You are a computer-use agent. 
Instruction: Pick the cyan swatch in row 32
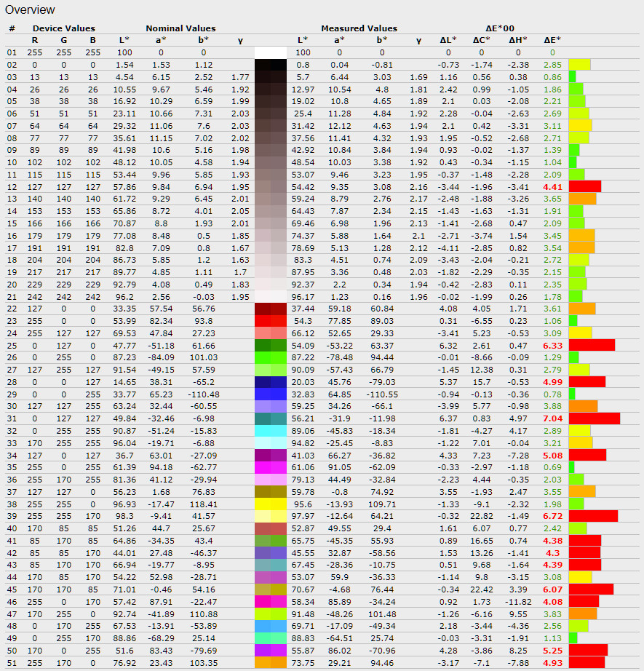pos(271,430)
